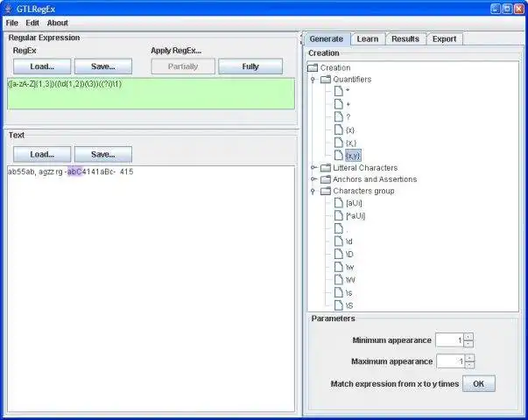Click the Characters group folder icon
This screenshot has width=528, height=420.
[x=325, y=191]
